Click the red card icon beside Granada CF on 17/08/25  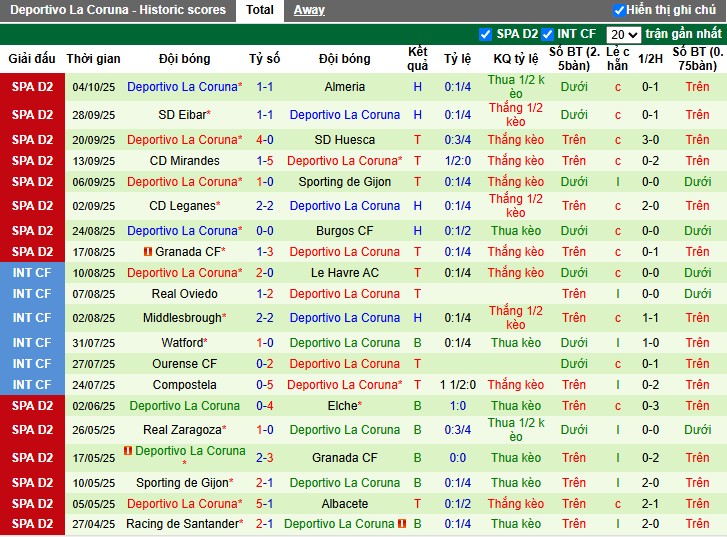[147, 251]
